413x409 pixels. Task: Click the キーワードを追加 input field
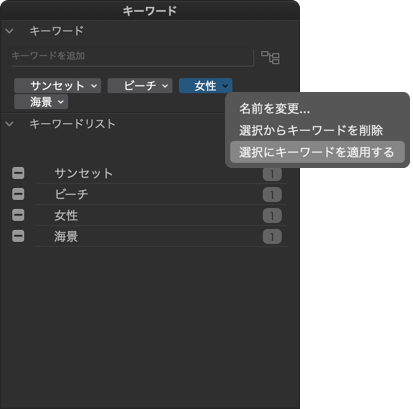pyautogui.click(x=132, y=56)
